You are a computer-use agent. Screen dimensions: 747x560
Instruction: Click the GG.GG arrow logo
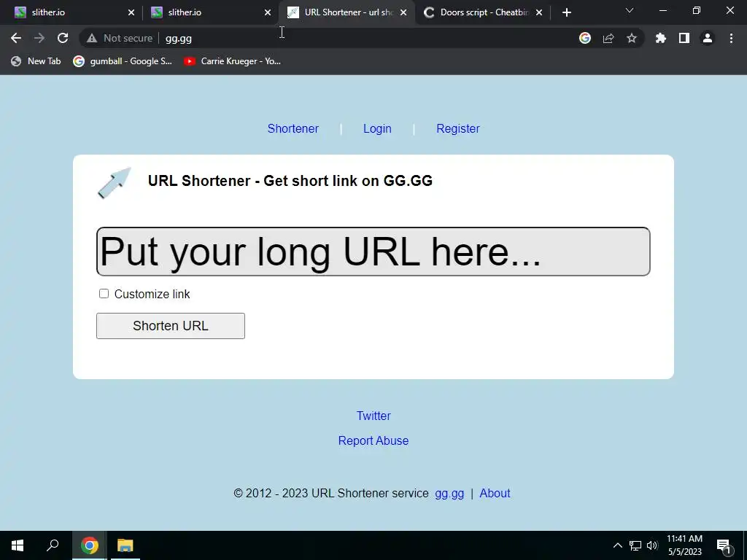115,182
